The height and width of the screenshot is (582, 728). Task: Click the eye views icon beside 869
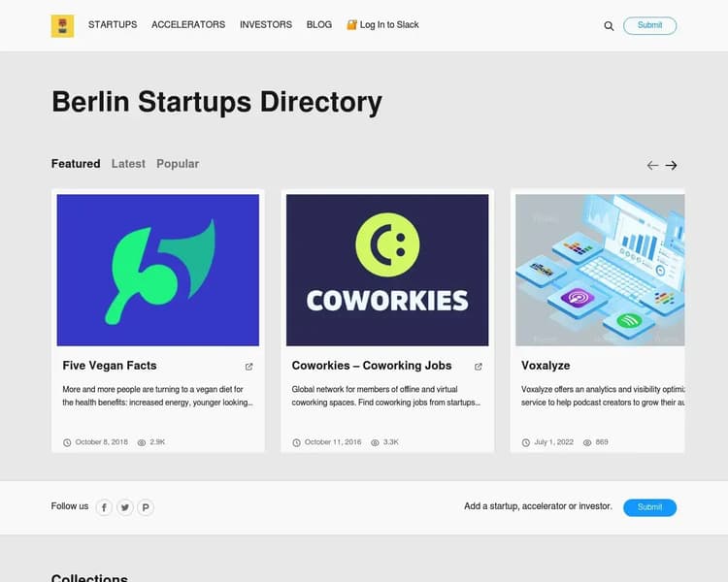point(587,442)
